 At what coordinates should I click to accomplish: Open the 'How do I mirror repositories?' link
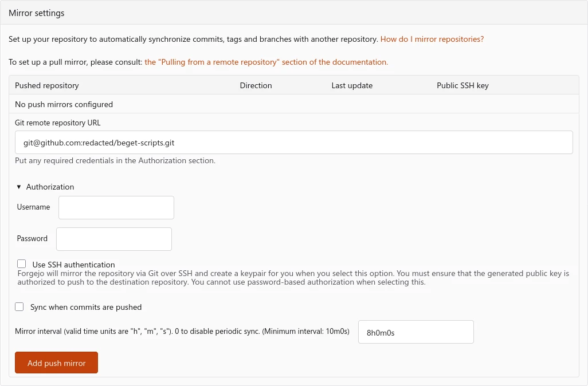coord(432,40)
